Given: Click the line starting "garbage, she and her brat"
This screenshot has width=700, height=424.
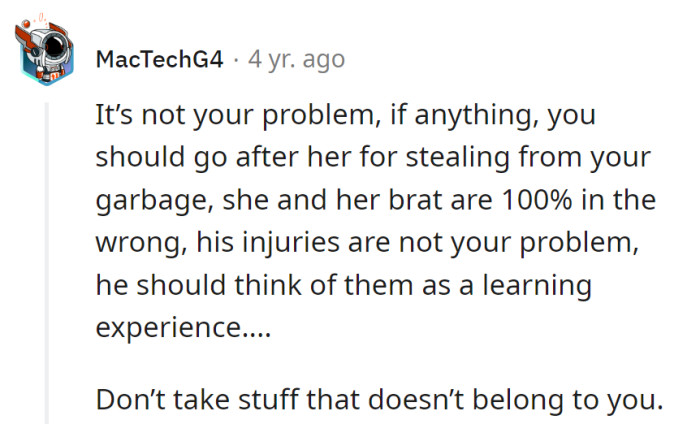Looking at the screenshot, I should click(374, 200).
